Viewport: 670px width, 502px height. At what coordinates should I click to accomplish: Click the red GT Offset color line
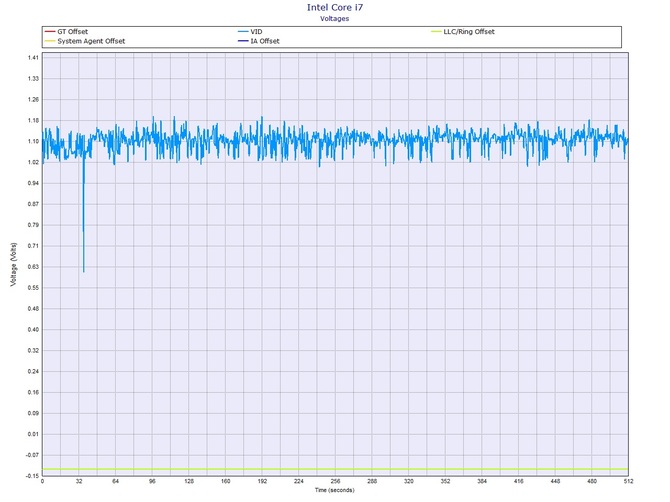50,32
